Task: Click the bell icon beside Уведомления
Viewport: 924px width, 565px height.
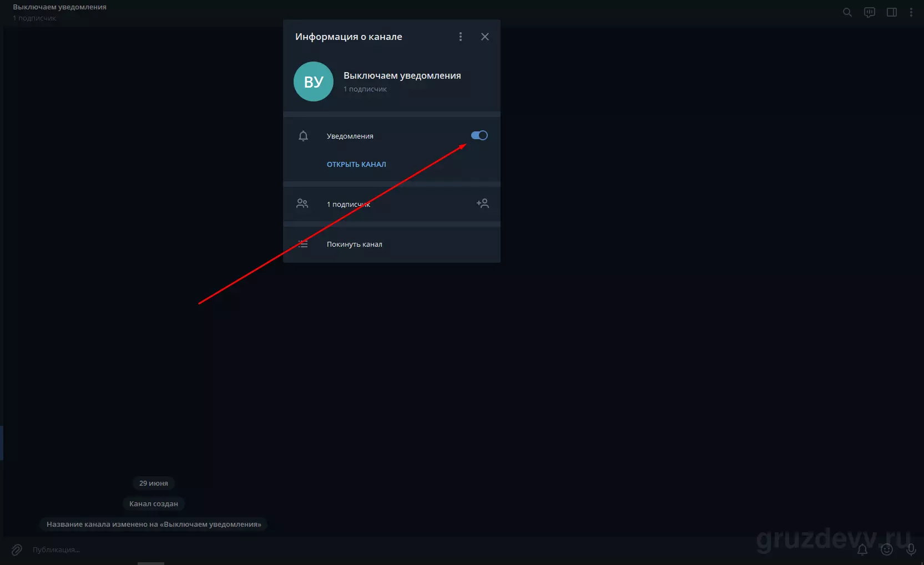Action: [x=303, y=136]
